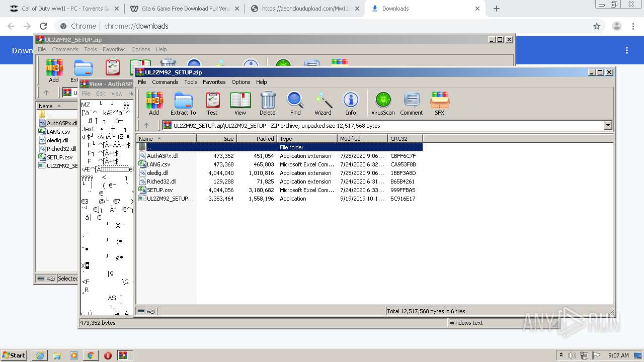Click the Add icon in front WinRAR toolbar

coord(154,103)
